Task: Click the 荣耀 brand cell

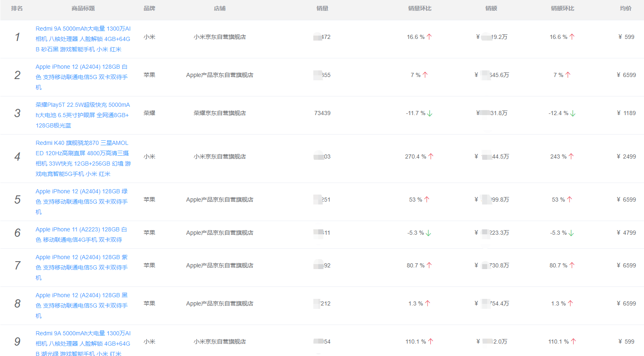Action: click(x=149, y=113)
